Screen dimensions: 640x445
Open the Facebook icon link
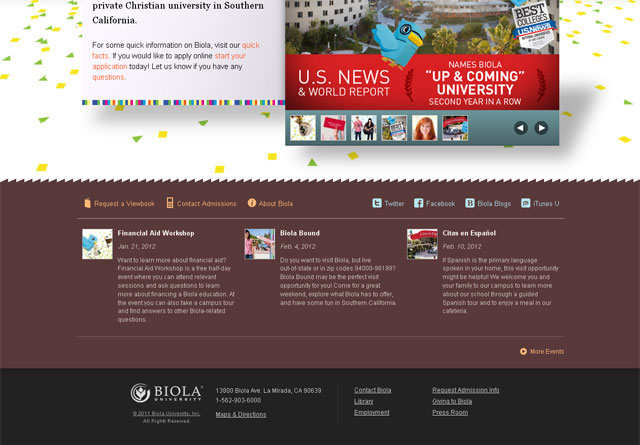click(x=419, y=203)
